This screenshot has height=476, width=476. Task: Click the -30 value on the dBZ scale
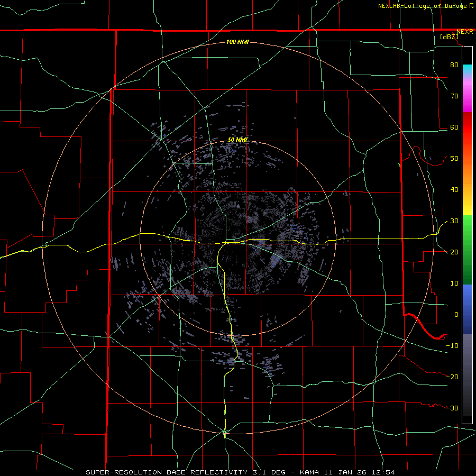pyautogui.click(x=452, y=408)
